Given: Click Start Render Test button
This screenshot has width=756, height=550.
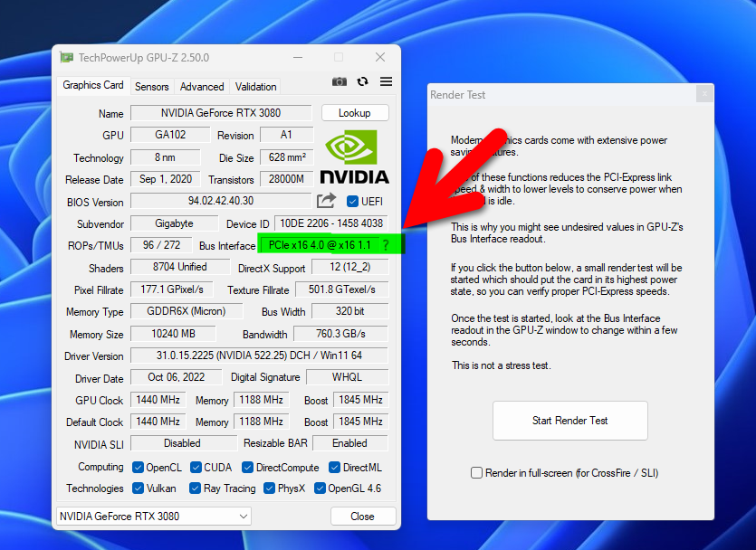Looking at the screenshot, I should click(569, 421).
